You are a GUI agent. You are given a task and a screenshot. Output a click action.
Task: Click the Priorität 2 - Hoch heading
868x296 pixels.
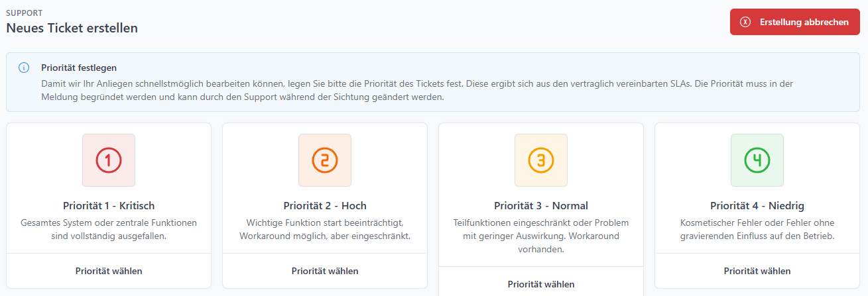pos(325,205)
